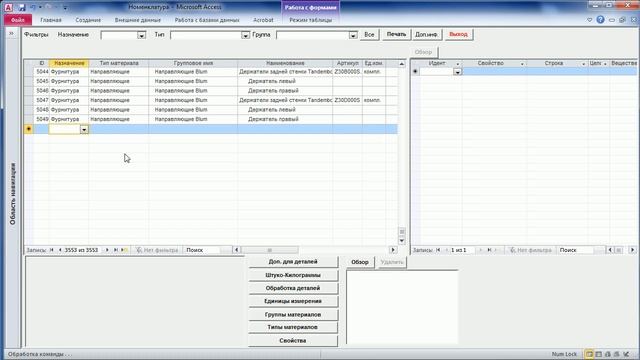
Task: Select the record selector in properties subform
Action: 415,71
